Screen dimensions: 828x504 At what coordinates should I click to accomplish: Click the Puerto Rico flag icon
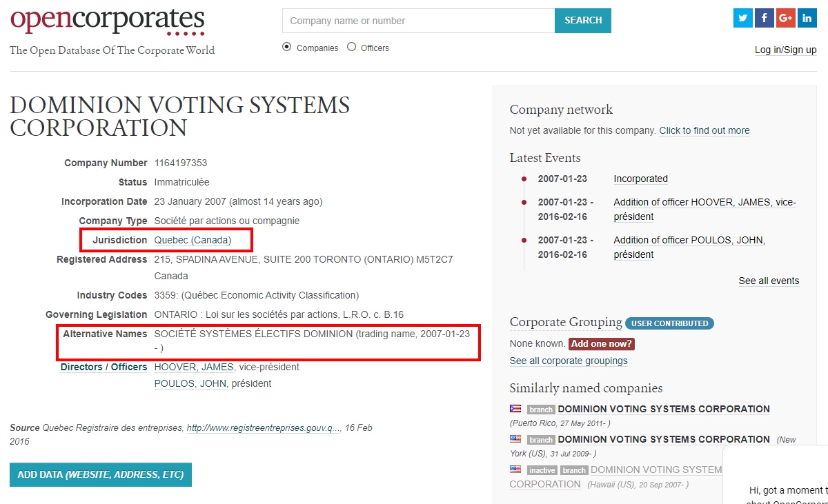click(515, 409)
